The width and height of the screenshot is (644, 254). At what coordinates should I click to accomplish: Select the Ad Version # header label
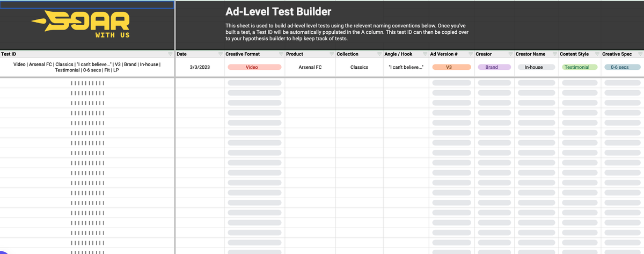pos(444,54)
